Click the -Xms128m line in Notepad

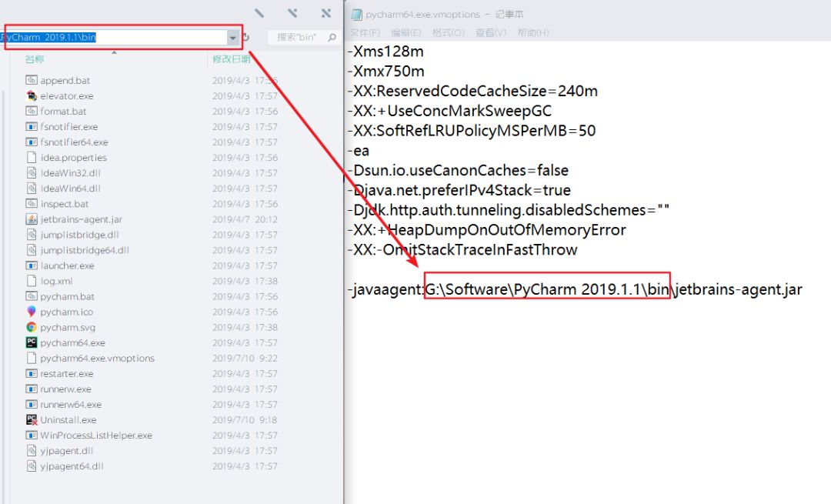[385, 52]
